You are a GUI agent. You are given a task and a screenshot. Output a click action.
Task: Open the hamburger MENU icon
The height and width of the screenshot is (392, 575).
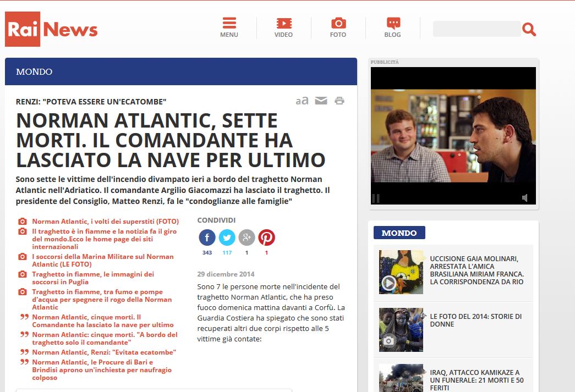[229, 23]
